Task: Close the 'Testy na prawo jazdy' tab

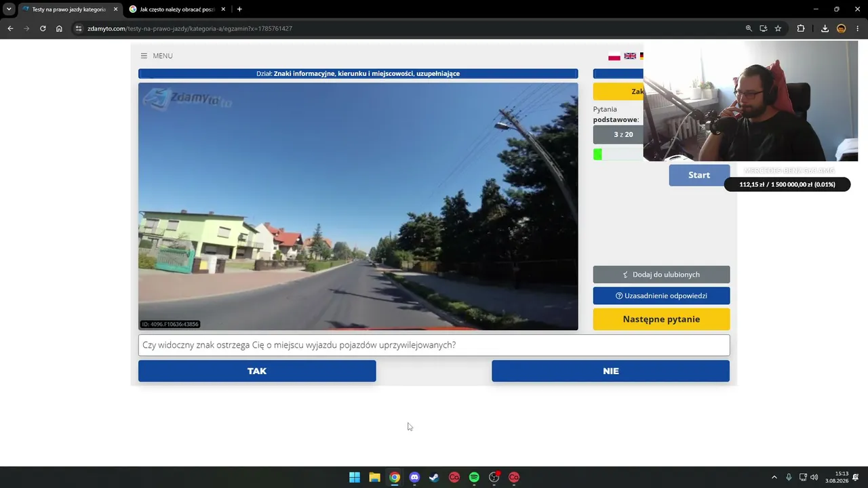Action: tap(115, 9)
